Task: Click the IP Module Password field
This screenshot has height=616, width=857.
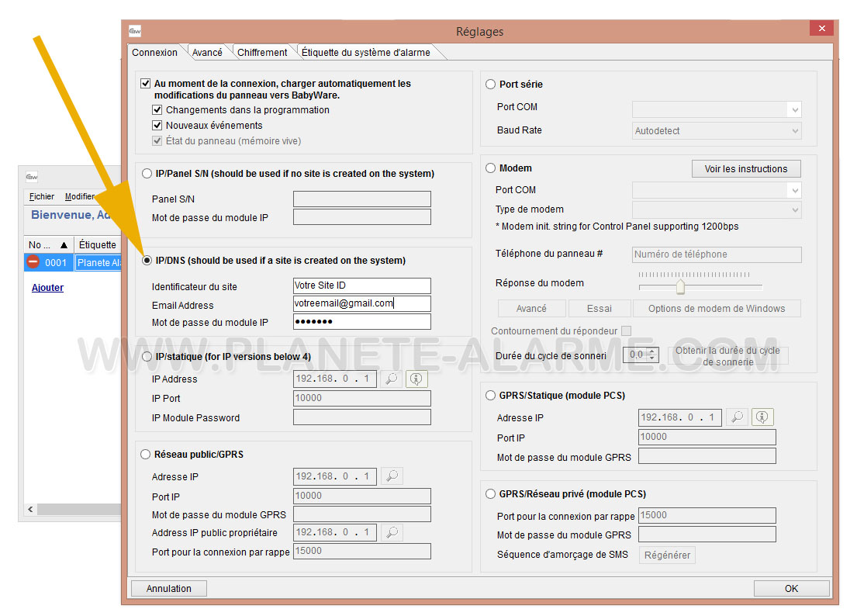Action: point(362,417)
